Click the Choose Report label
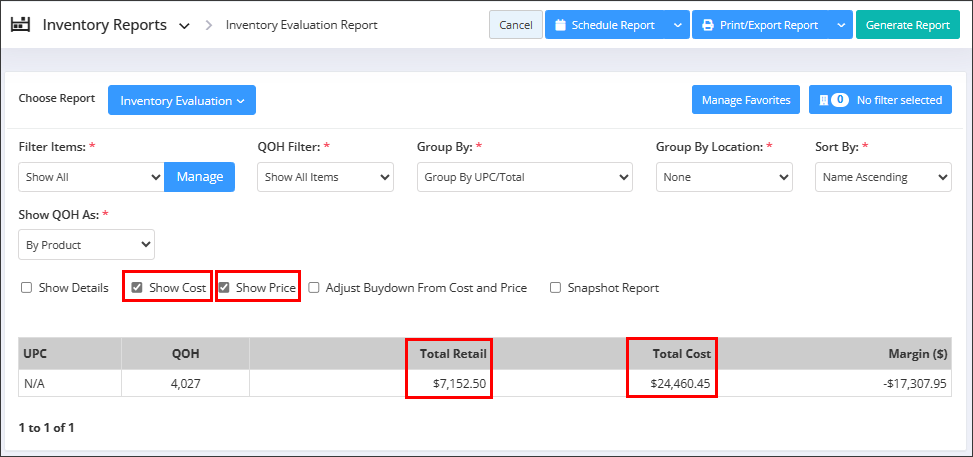 coord(57,98)
